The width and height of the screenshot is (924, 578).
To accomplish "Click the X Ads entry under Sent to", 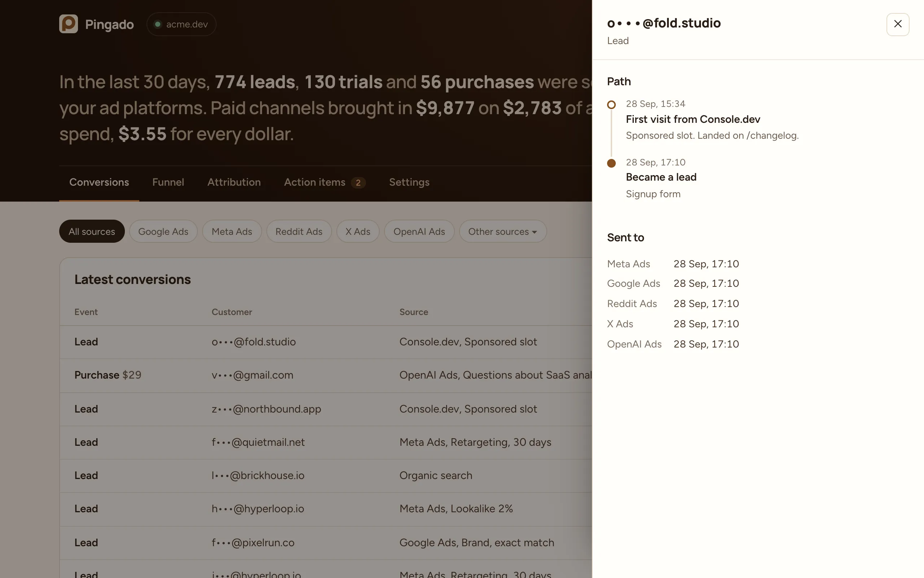I will 673,324.
